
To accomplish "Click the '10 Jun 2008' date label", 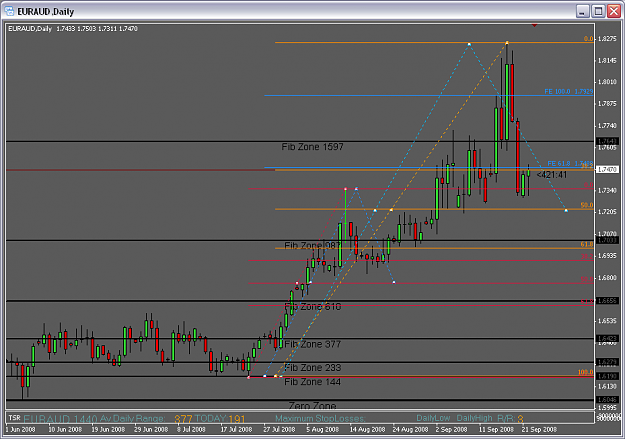I will (65, 430).
